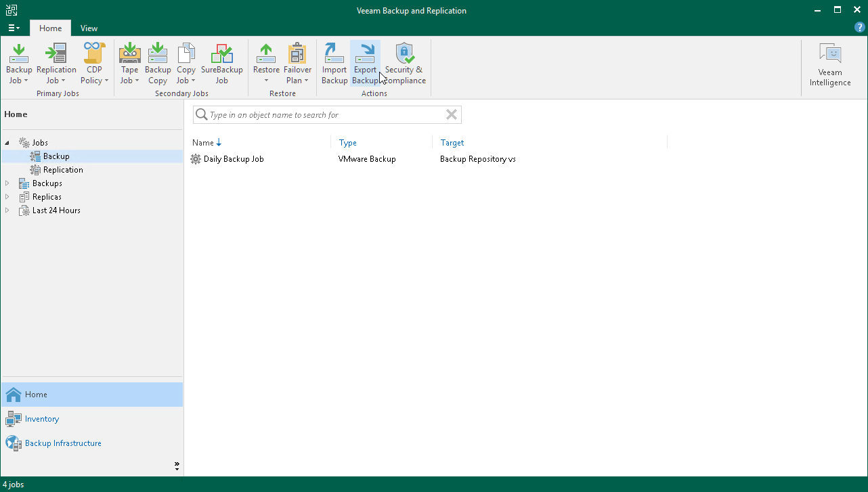Open the Tape Job ribbon button

[129, 64]
